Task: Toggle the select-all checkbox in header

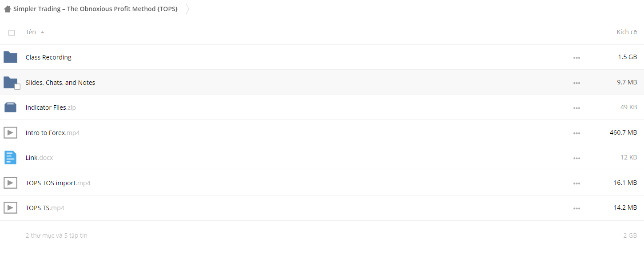Action: [x=12, y=33]
